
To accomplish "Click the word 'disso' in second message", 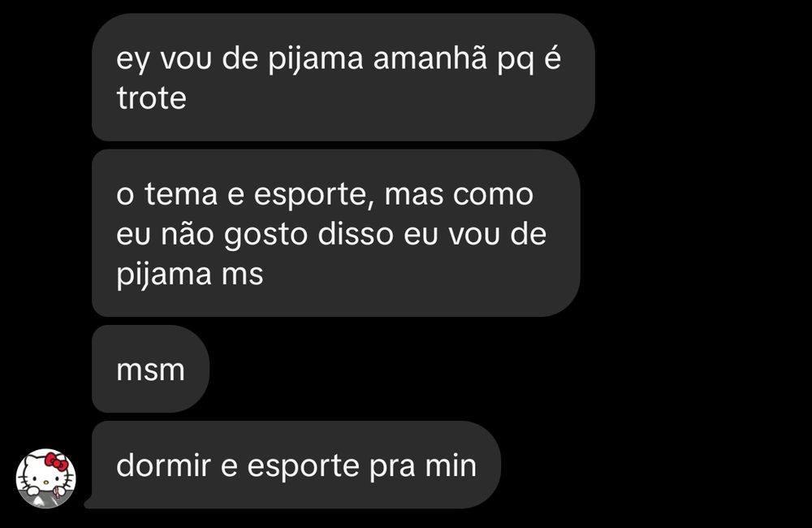I will tap(356, 234).
